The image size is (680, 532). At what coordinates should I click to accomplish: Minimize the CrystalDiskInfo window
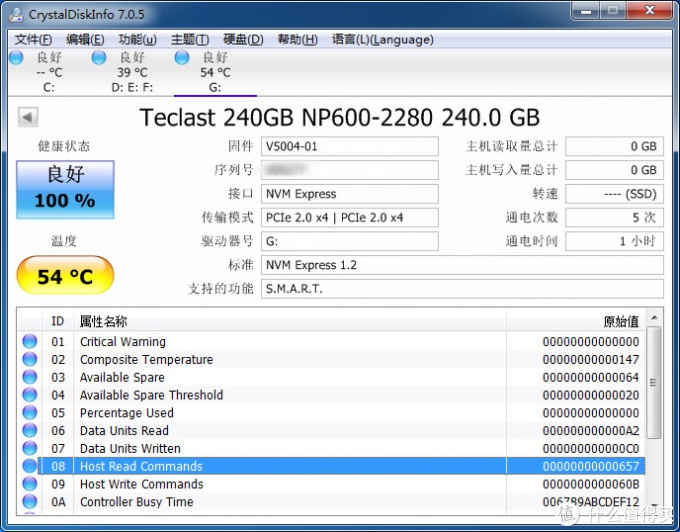click(x=585, y=11)
